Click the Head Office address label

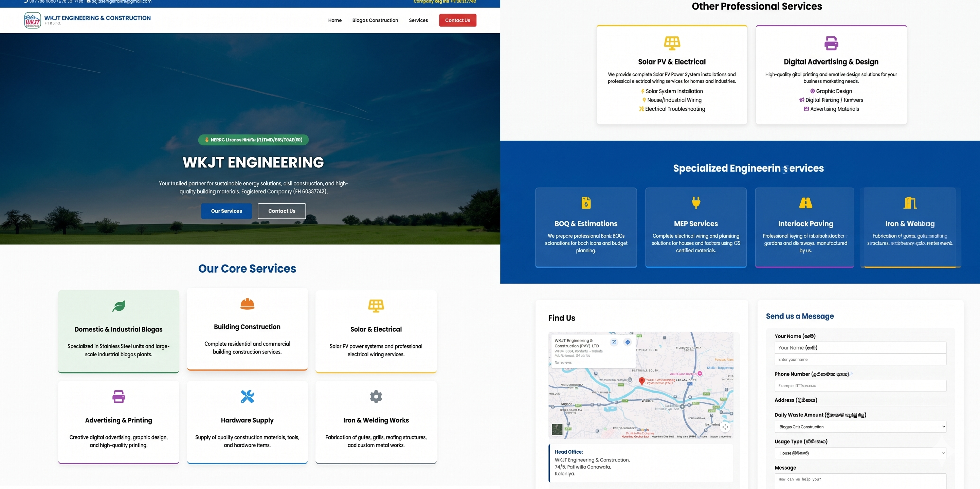tap(569, 452)
